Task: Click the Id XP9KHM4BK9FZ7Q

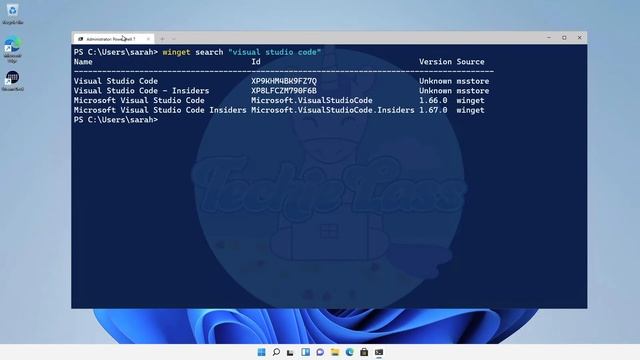Action: 284,81
